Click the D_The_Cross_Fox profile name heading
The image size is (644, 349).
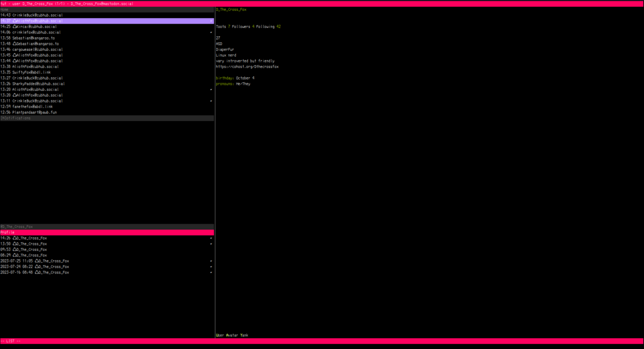tap(231, 9)
